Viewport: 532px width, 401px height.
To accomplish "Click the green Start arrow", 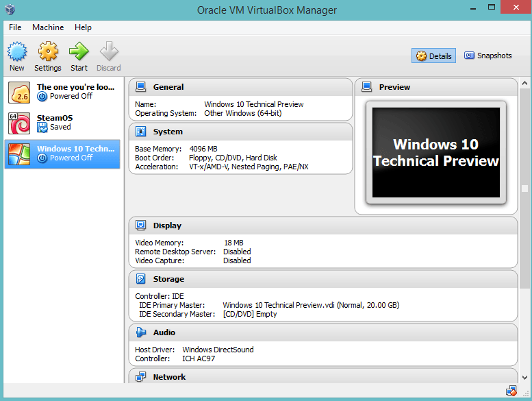I will tap(79, 51).
